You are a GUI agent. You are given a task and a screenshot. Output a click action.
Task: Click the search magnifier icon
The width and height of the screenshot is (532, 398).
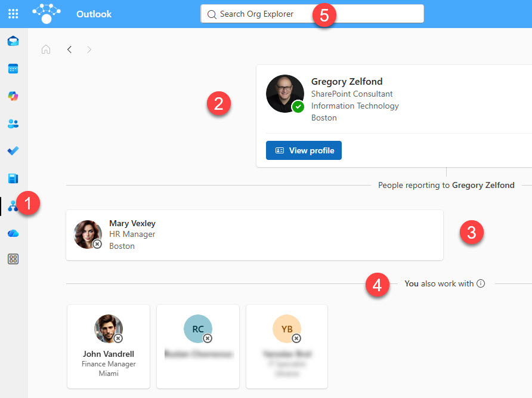(212, 14)
